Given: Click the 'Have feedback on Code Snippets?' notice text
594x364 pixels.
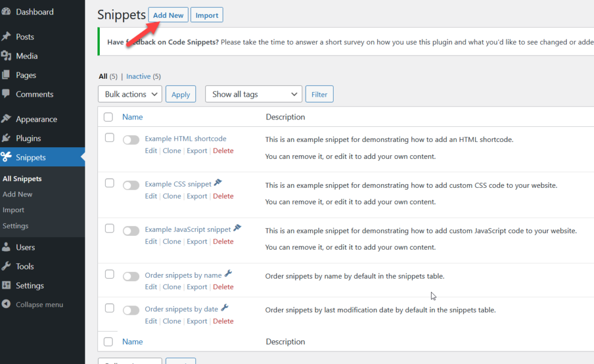Looking at the screenshot, I should (163, 42).
